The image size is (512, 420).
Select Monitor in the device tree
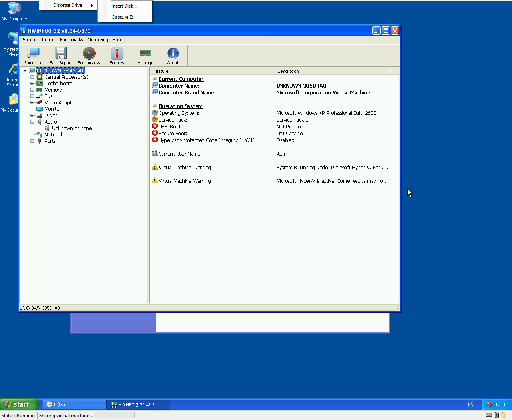click(x=53, y=109)
